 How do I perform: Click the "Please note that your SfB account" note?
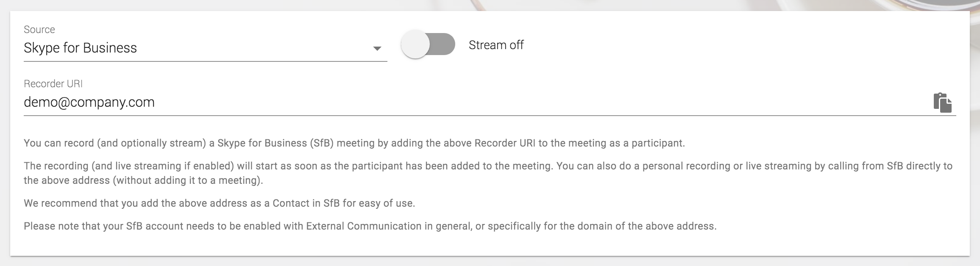[x=370, y=226]
